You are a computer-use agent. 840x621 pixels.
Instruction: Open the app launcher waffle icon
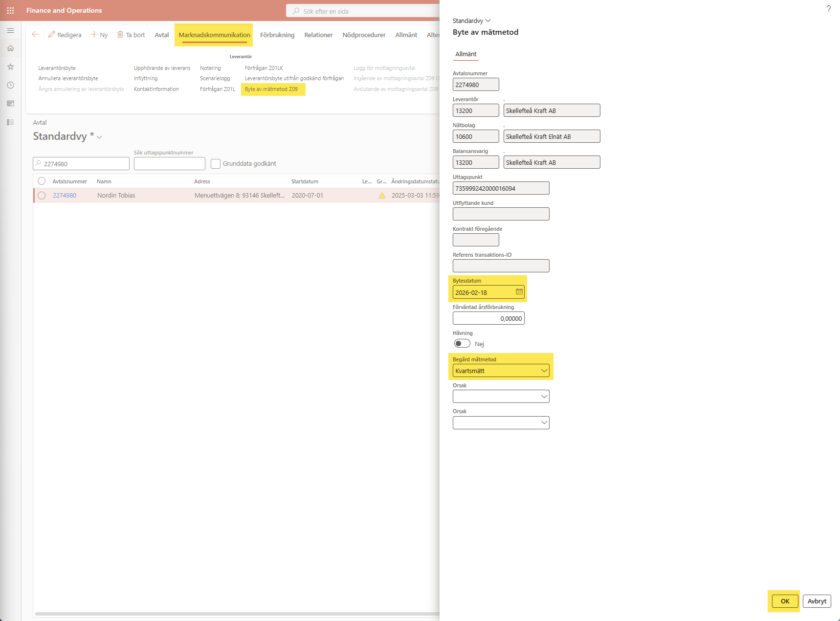click(x=10, y=10)
